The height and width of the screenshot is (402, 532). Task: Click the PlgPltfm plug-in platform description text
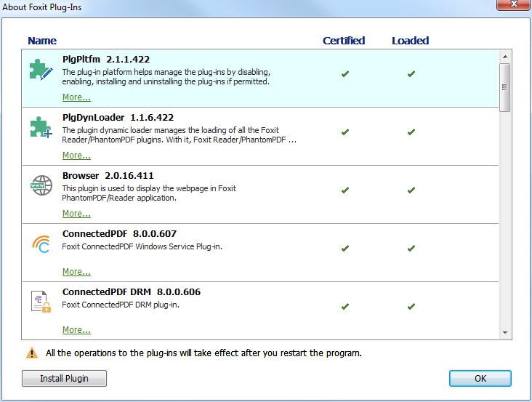[166, 77]
